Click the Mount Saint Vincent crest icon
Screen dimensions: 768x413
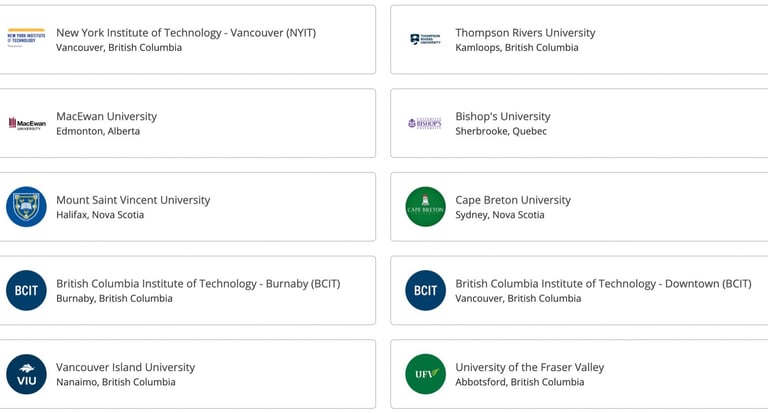(26, 207)
